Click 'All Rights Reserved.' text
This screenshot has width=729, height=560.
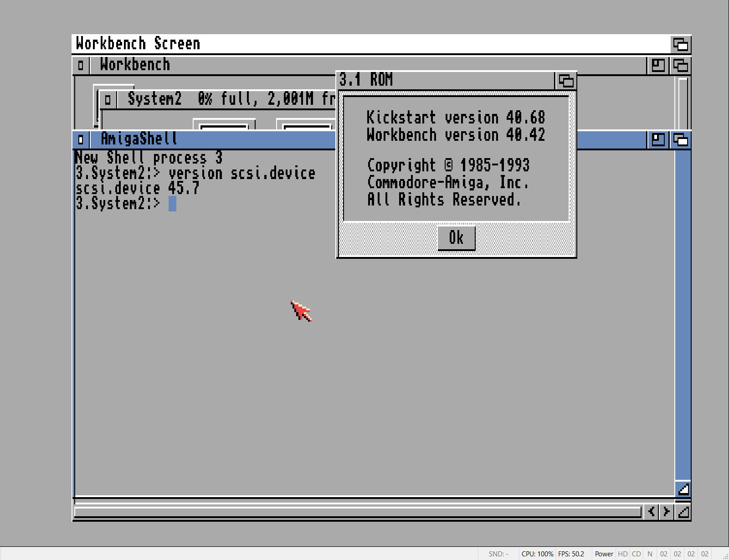click(444, 200)
